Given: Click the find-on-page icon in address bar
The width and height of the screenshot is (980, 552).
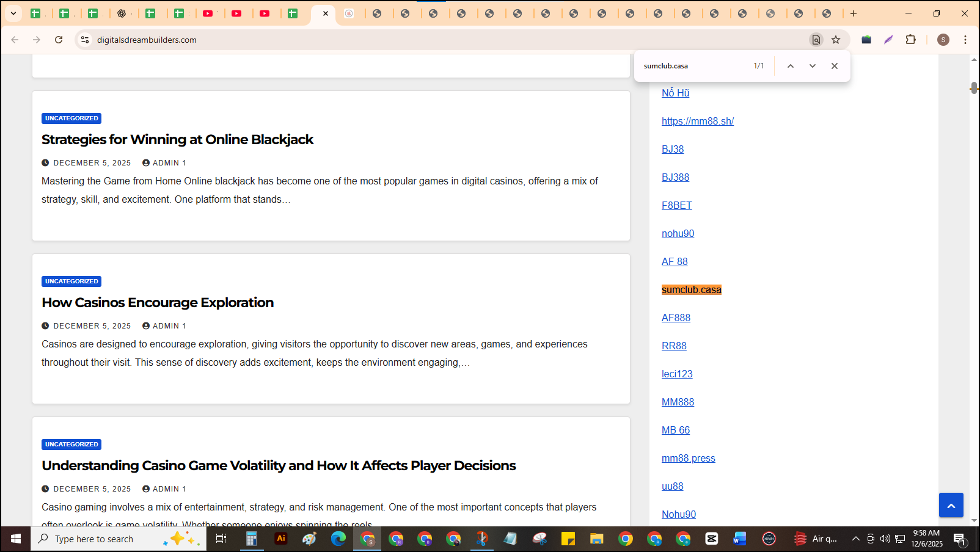Looking at the screenshot, I should tap(816, 40).
